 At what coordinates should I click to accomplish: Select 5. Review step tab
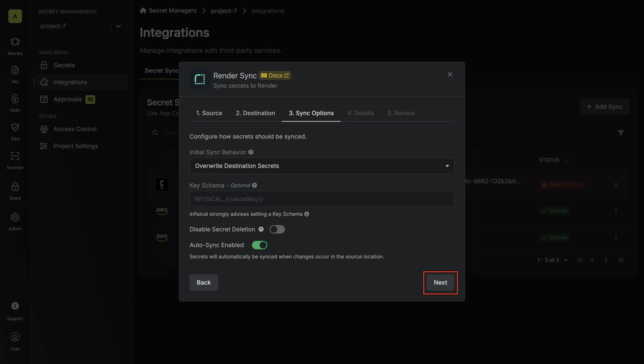[401, 113]
